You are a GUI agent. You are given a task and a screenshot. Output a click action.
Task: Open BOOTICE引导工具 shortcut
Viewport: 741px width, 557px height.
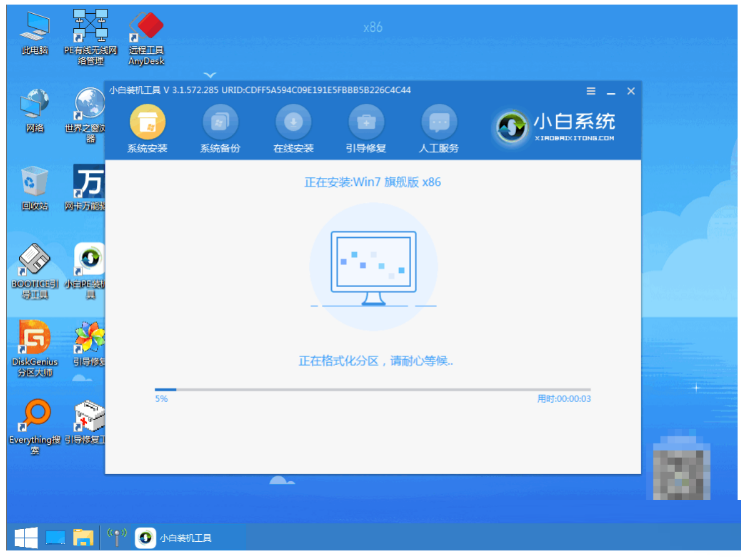34,271
